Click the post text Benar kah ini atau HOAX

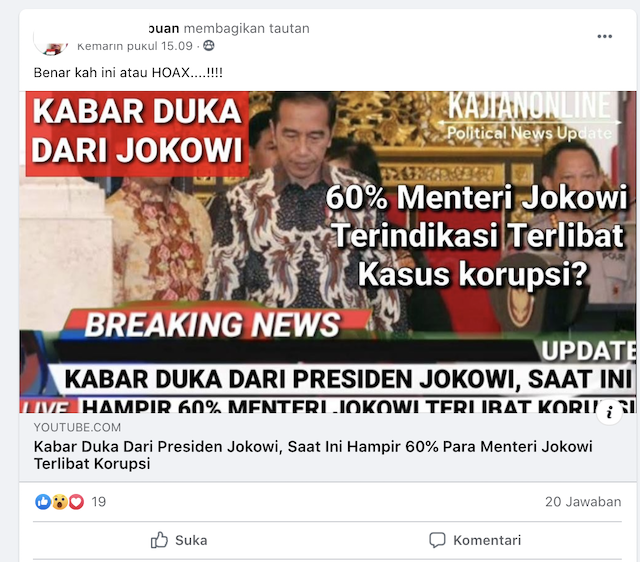(128, 73)
